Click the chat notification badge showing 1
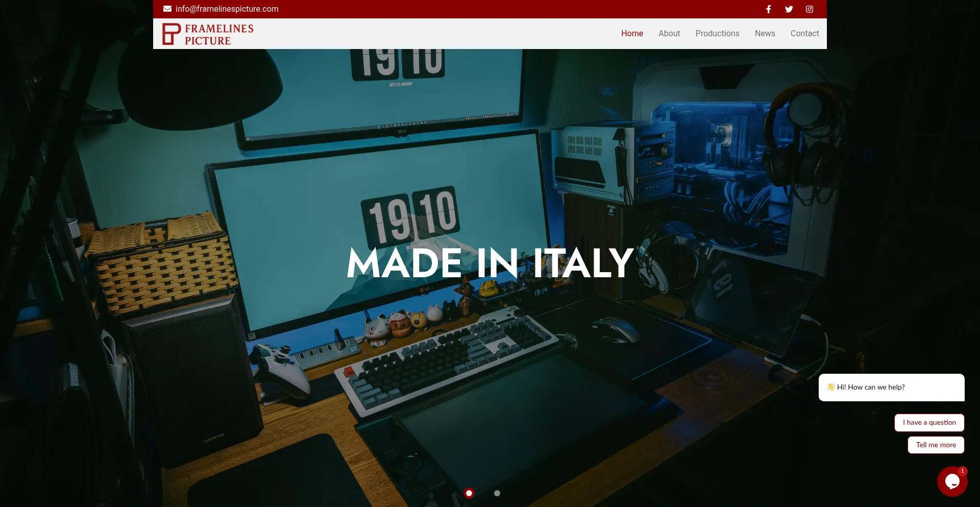Viewport: 980px width, 507px height. [x=962, y=471]
